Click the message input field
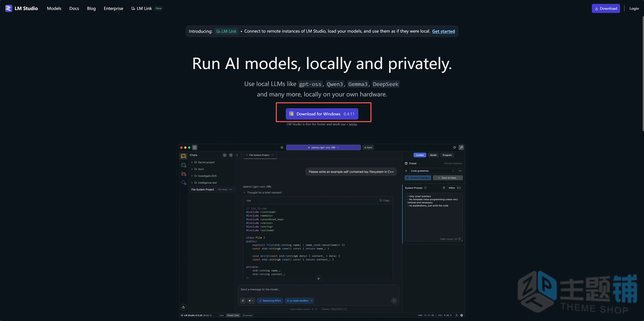The height and width of the screenshot is (321, 644). click(x=318, y=290)
